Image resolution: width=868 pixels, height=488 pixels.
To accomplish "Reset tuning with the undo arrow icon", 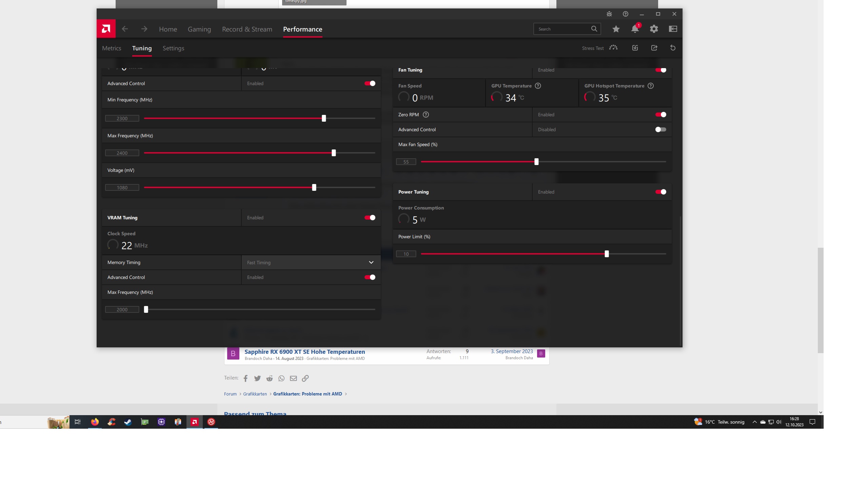I will pos(673,48).
